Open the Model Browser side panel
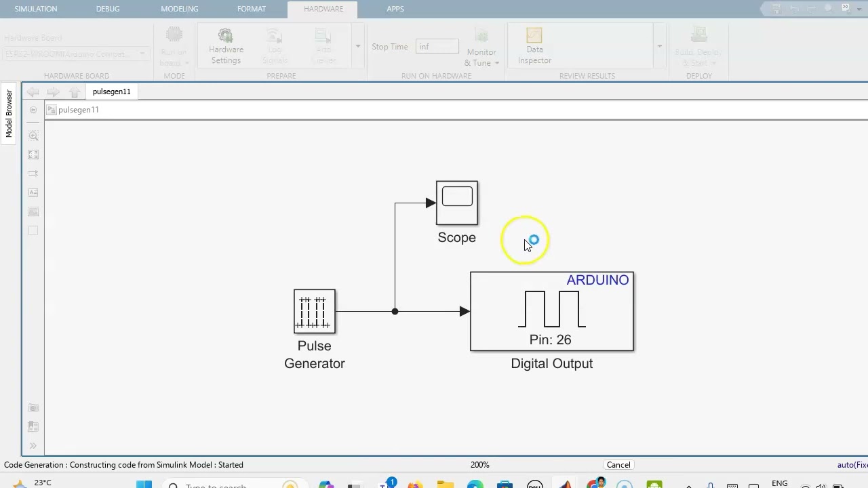 click(9, 113)
